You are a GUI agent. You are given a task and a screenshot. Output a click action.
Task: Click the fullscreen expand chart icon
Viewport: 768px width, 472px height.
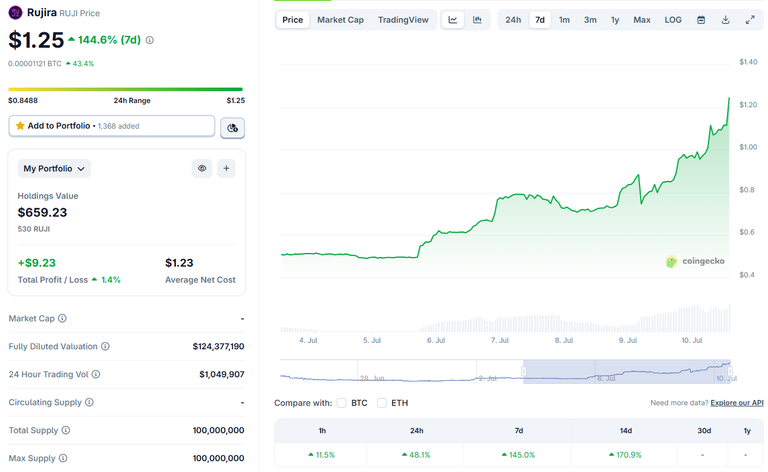point(750,20)
